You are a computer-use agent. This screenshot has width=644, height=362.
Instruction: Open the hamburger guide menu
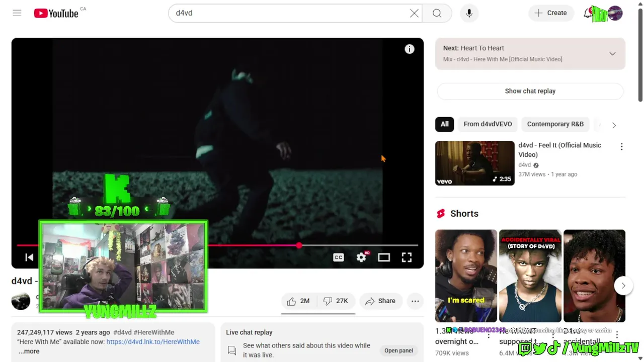[17, 13]
